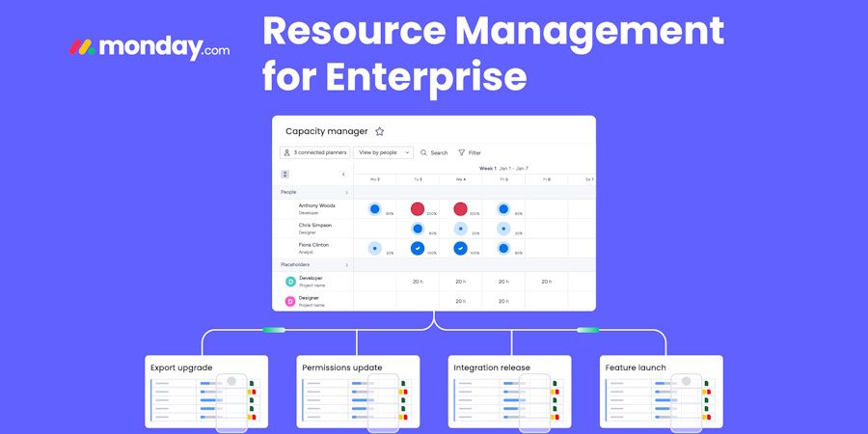868x434 pixels.
Task: Click the Designer placeholder's Thursday 20 h cell
Action: click(503, 301)
